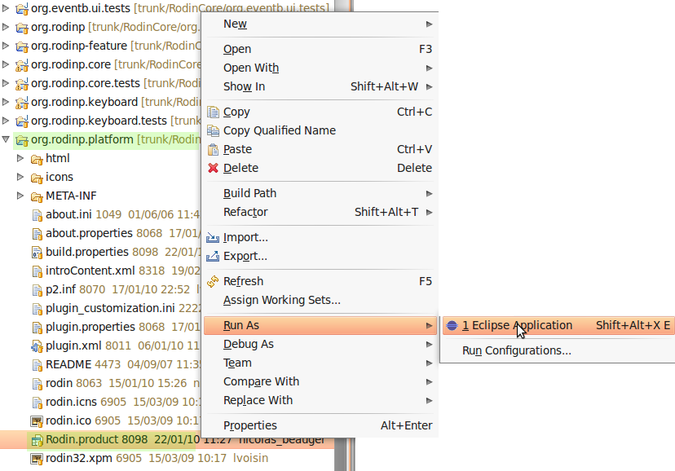675x471 pixels.
Task: Open Run Configurations dialog entry
Action: tap(558, 351)
